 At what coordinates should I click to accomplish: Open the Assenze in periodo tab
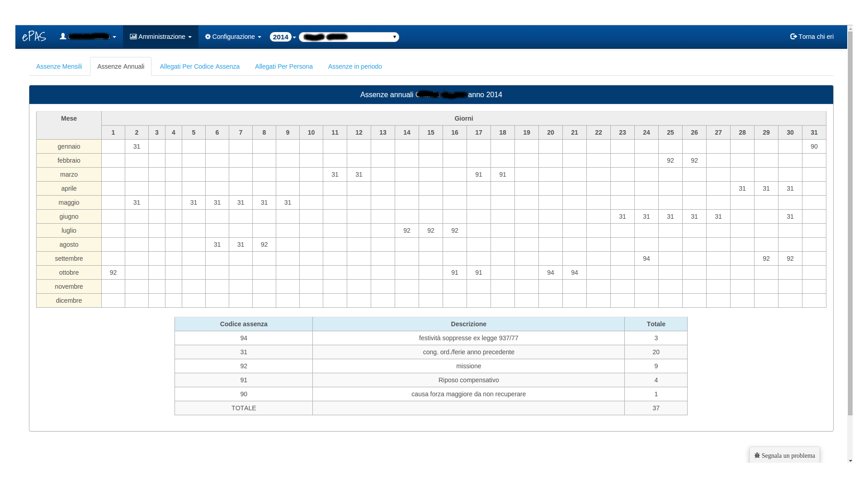[355, 66]
